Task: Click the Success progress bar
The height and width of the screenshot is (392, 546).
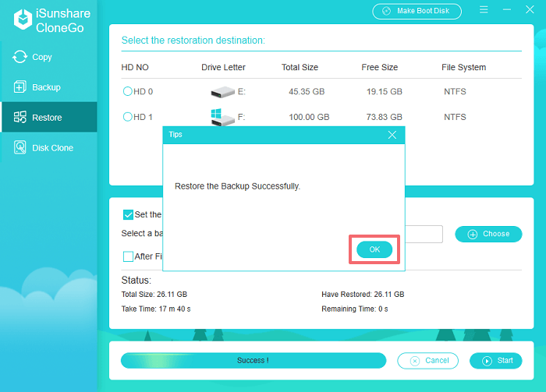Action: (253, 360)
